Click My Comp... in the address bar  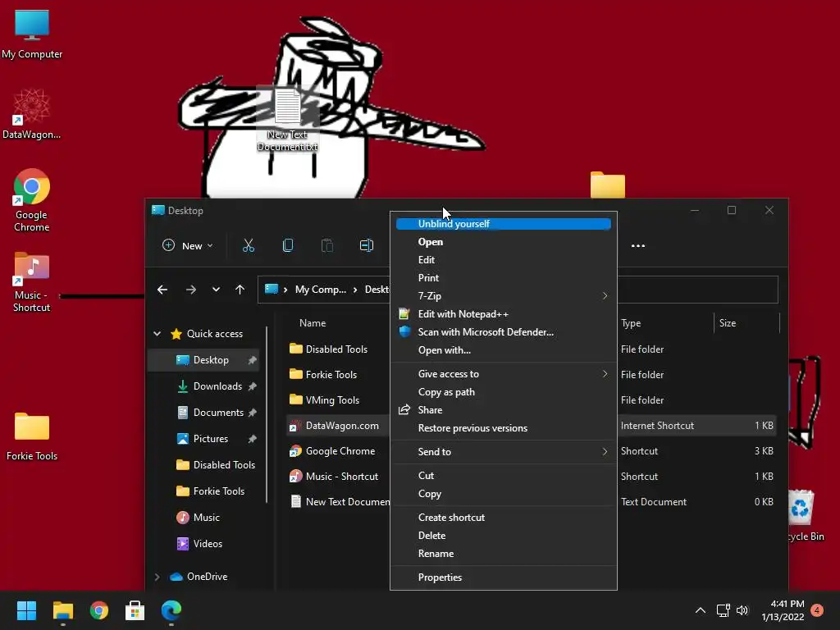(x=321, y=290)
